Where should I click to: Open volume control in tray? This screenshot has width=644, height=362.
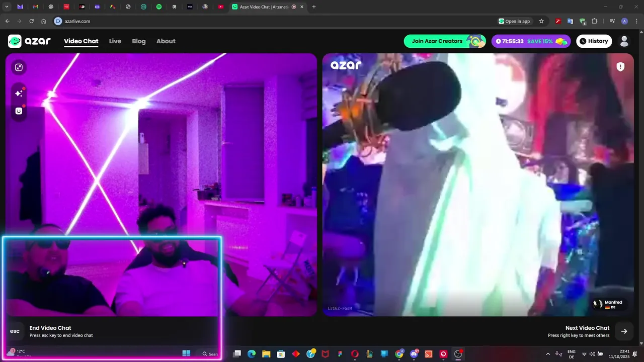pos(592,354)
